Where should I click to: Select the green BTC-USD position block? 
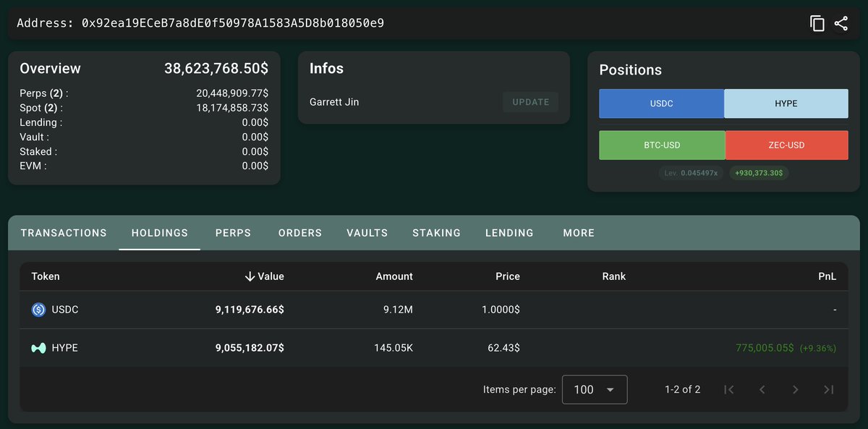click(x=662, y=145)
